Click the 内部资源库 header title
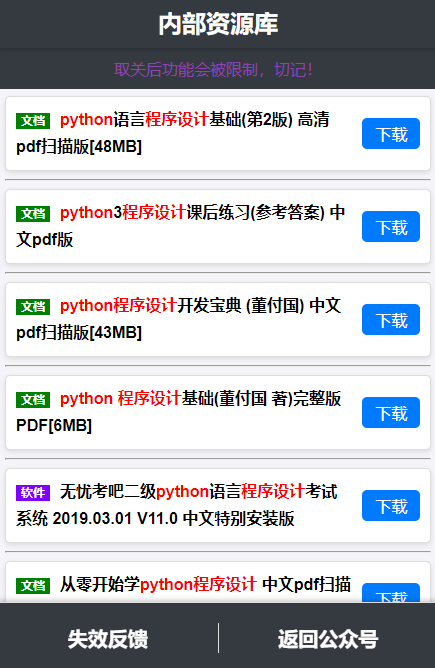The height and width of the screenshot is (668, 435). coord(218,24)
